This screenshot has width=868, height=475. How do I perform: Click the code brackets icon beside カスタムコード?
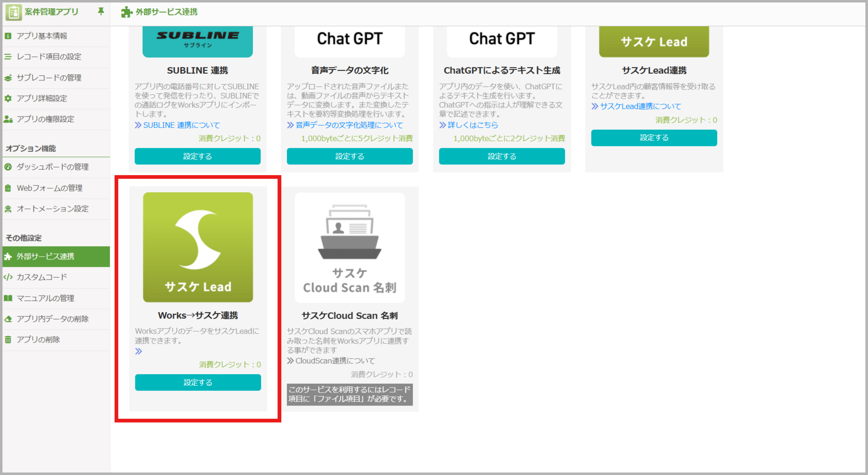click(x=8, y=277)
